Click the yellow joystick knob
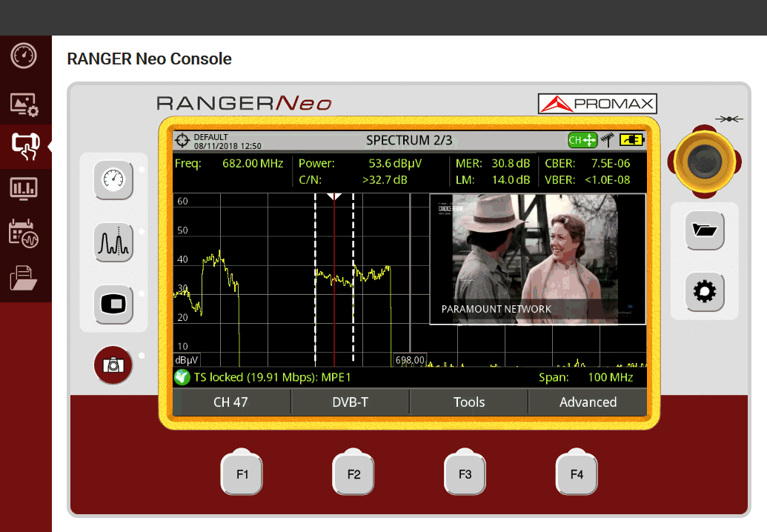The image size is (767, 532). (x=705, y=162)
